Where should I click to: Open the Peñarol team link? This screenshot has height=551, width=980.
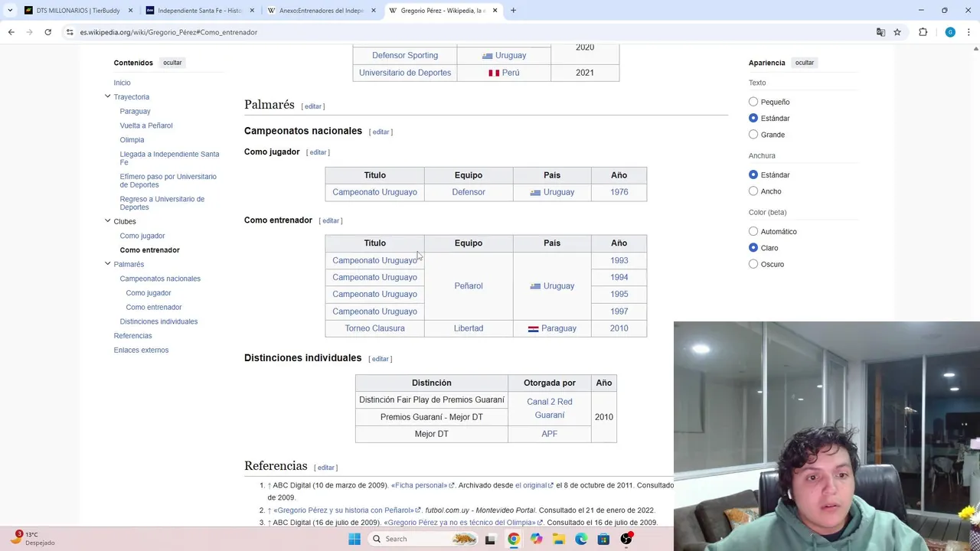(469, 286)
